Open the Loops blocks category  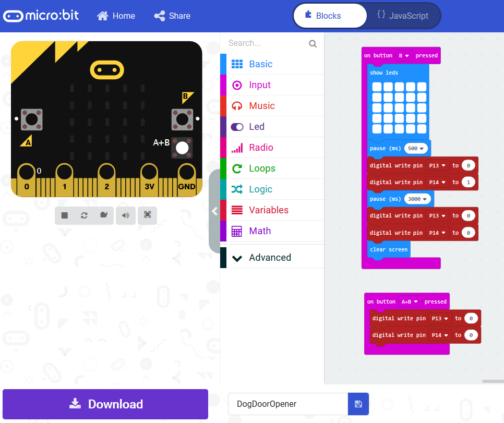[272, 168]
